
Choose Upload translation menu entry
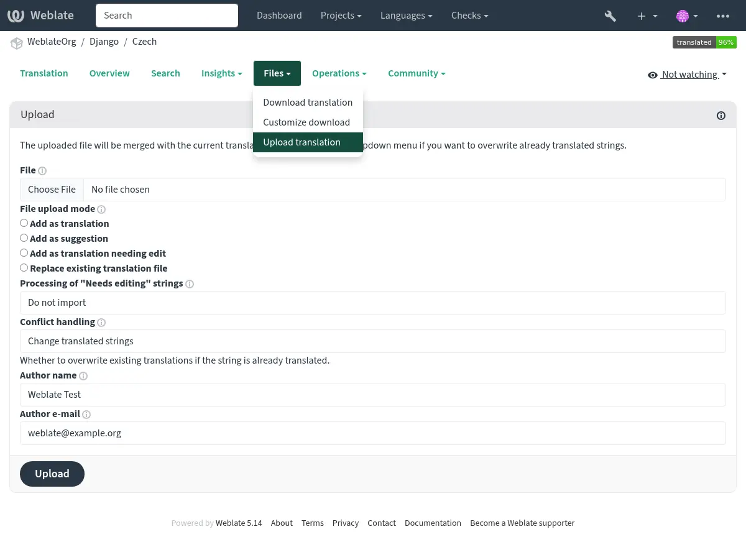308,142
